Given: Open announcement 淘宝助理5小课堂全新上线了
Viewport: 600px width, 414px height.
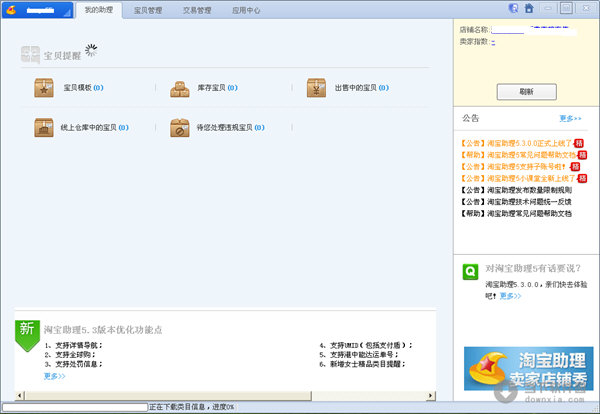Looking at the screenshot, I should [518, 178].
